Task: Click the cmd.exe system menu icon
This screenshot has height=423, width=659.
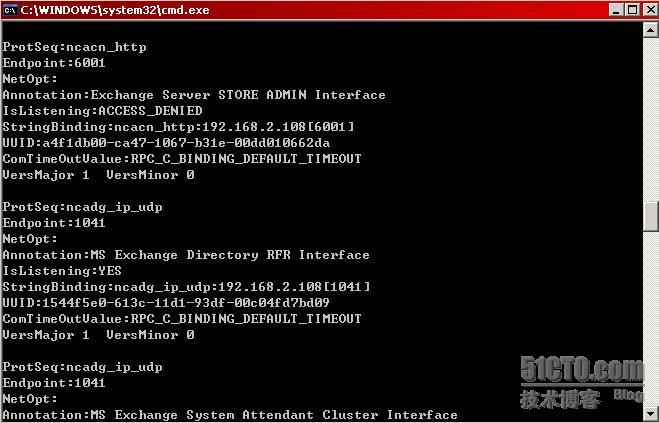Action: tap(10, 10)
